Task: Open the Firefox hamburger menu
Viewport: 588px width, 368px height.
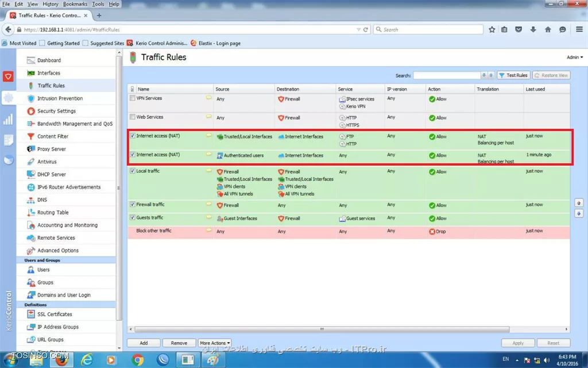Action: [579, 30]
